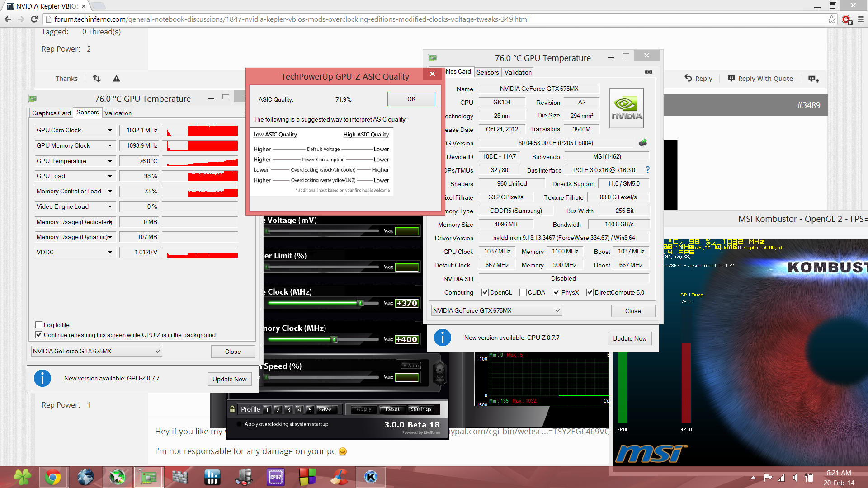Screen dimensions: 868x488
Task: Click the info icon in right GPU-Z update bar
Action: pos(443,338)
